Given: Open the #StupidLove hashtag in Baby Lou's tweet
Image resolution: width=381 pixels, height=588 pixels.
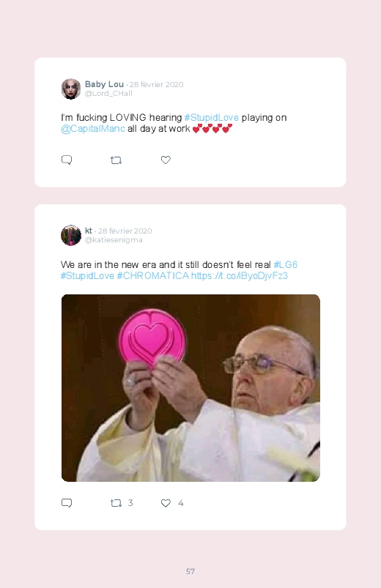Looking at the screenshot, I should pos(211,117).
